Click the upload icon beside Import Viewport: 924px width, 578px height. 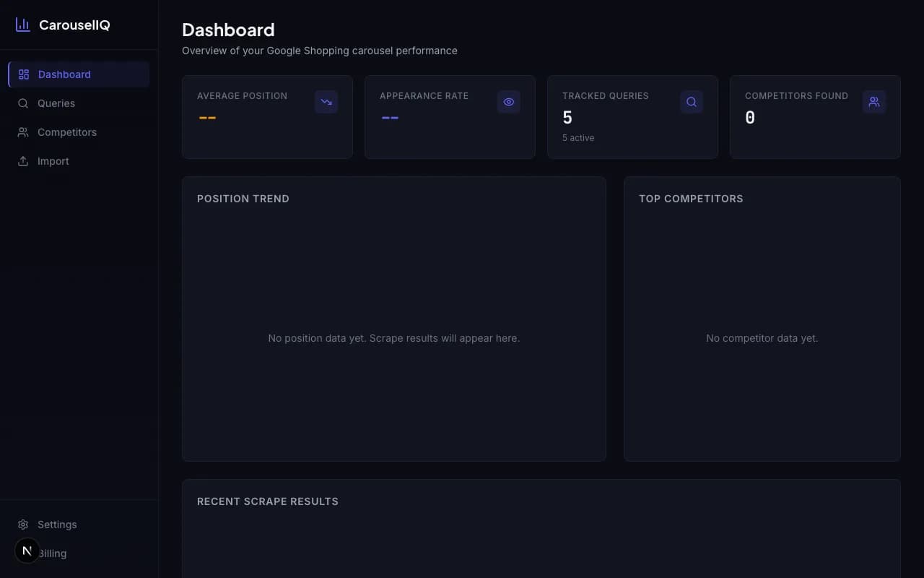(x=23, y=160)
